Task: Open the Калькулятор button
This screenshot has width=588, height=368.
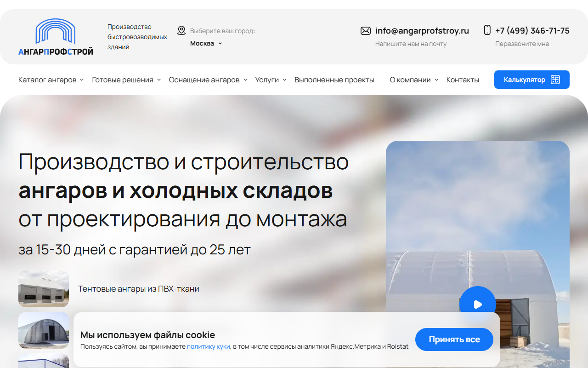Action: pos(532,80)
